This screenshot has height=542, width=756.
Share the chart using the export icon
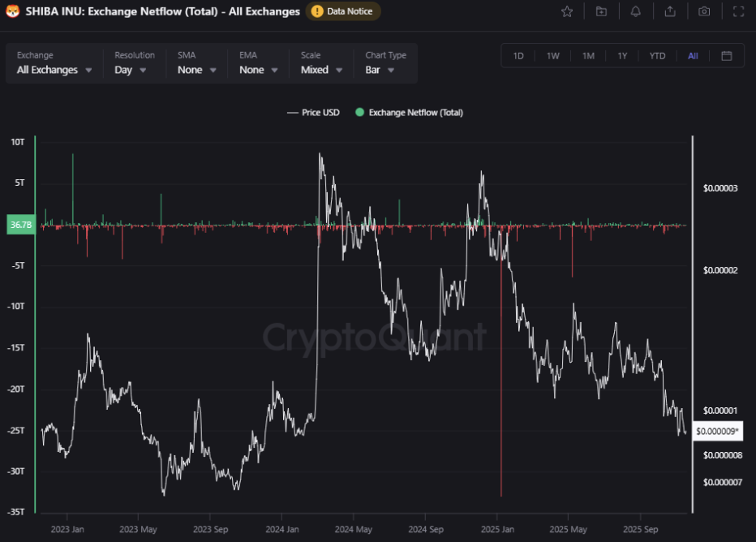click(670, 11)
